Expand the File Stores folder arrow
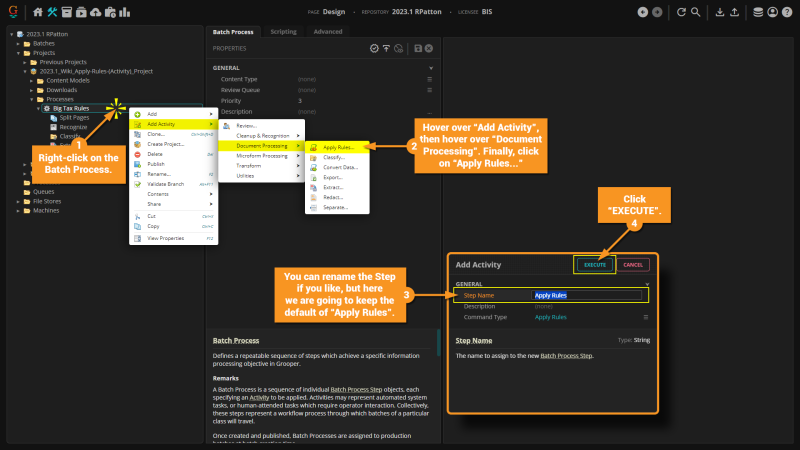Image resolution: width=800 pixels, height=450 pixels. click(x=18, y=202)
